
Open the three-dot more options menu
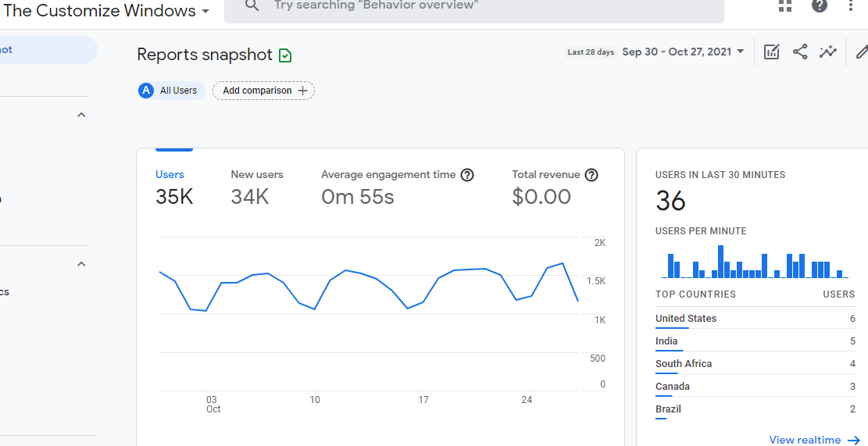[851, 5]
